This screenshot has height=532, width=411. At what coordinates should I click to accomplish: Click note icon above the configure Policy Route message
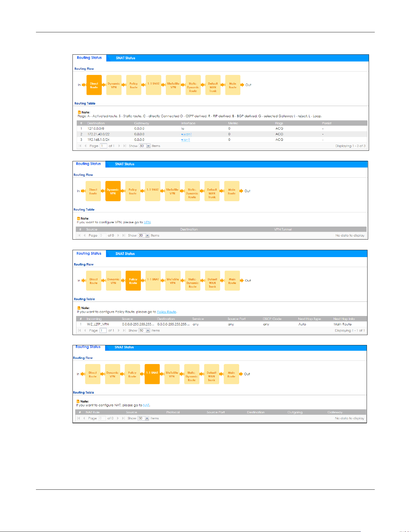(79, 308)
